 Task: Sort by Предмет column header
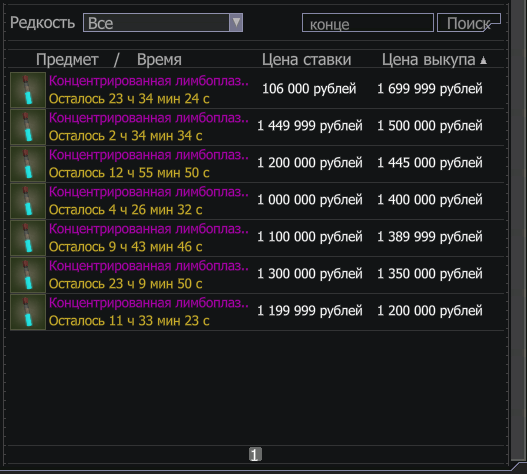(x=67, y=60)
